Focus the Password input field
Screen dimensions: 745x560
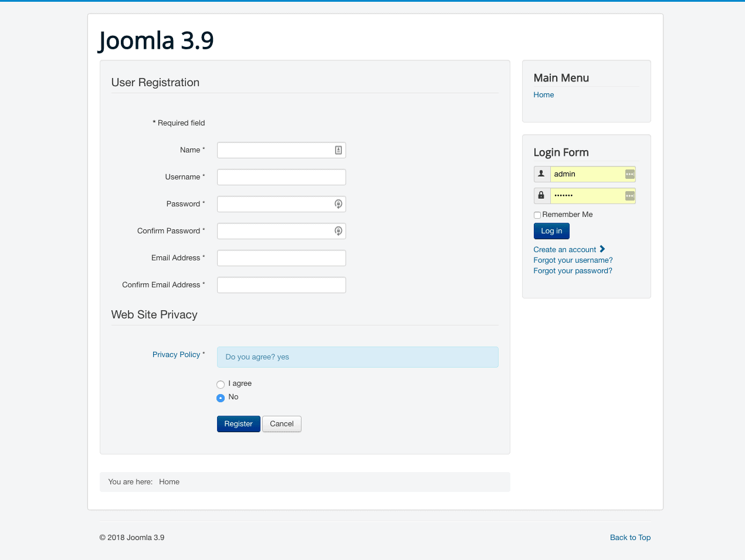pyautogui.click(x=282, y=204)
